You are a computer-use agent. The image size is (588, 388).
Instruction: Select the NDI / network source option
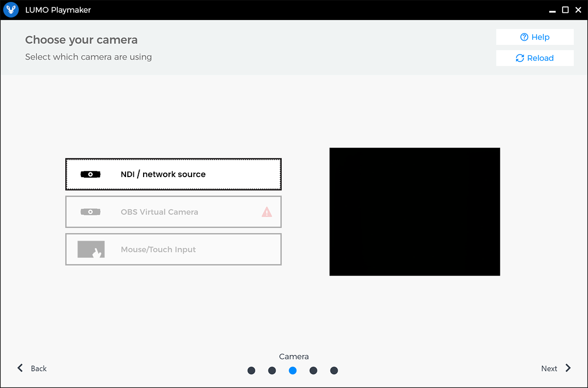click(x=163, y=175)
